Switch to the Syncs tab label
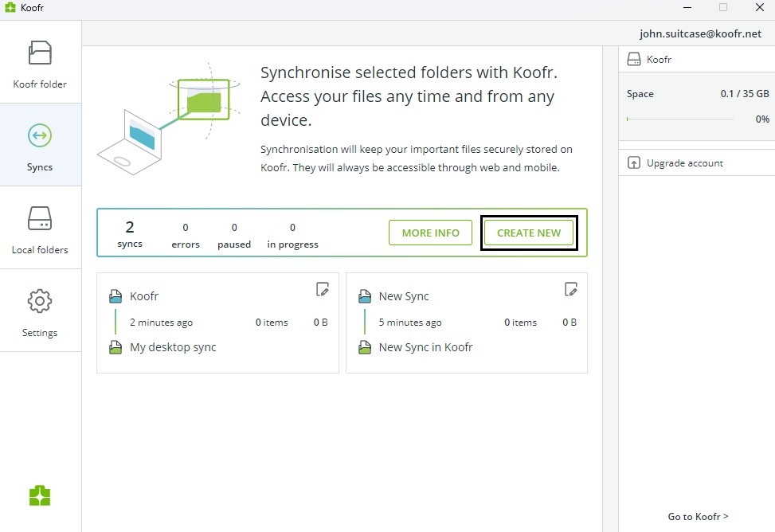This screenshot has width=775, height=532. pos(40,167)
